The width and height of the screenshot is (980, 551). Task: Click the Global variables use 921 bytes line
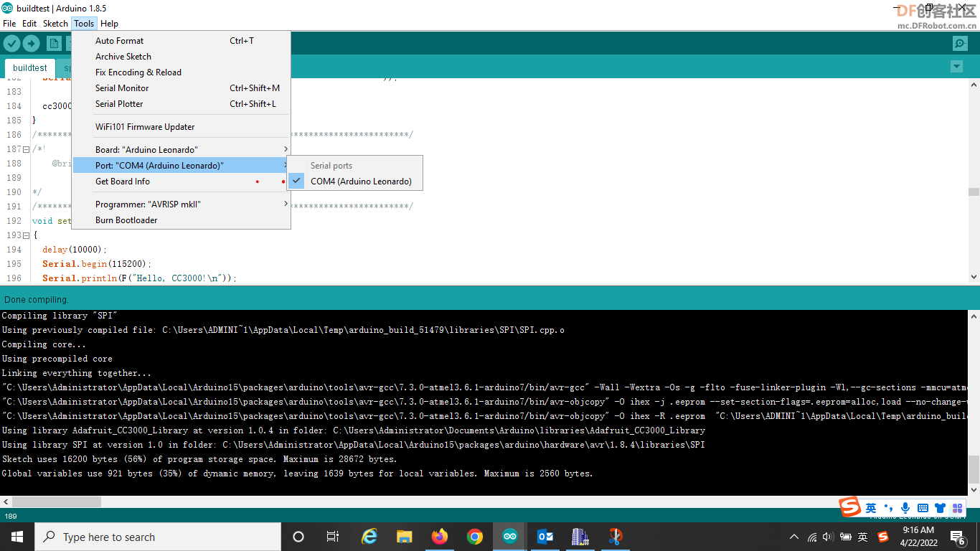point(298,474)
